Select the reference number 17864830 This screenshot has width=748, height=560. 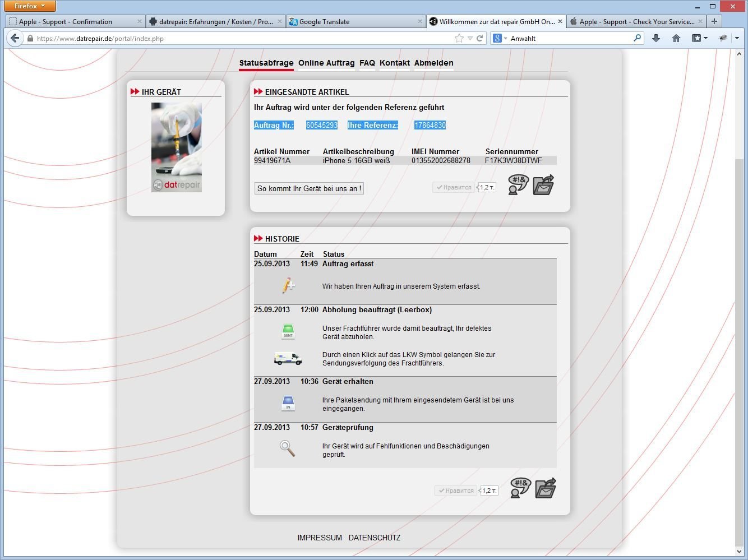[x=430, y=125]
